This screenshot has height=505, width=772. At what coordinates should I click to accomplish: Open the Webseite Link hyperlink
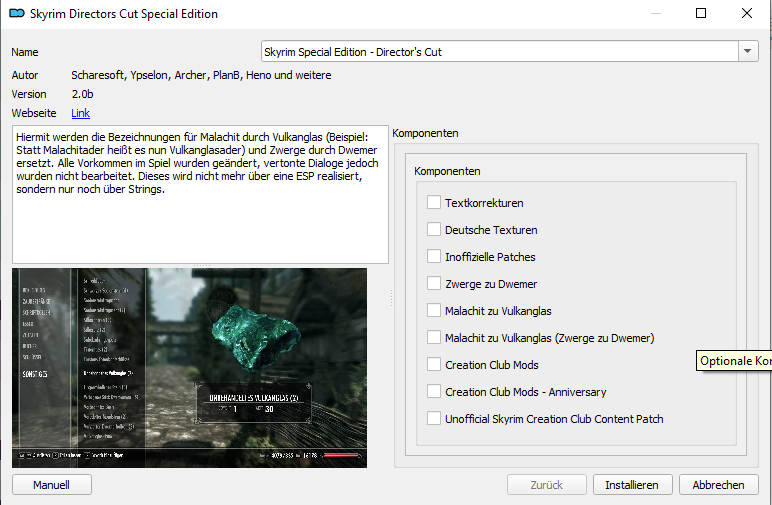tap(80, 113)
